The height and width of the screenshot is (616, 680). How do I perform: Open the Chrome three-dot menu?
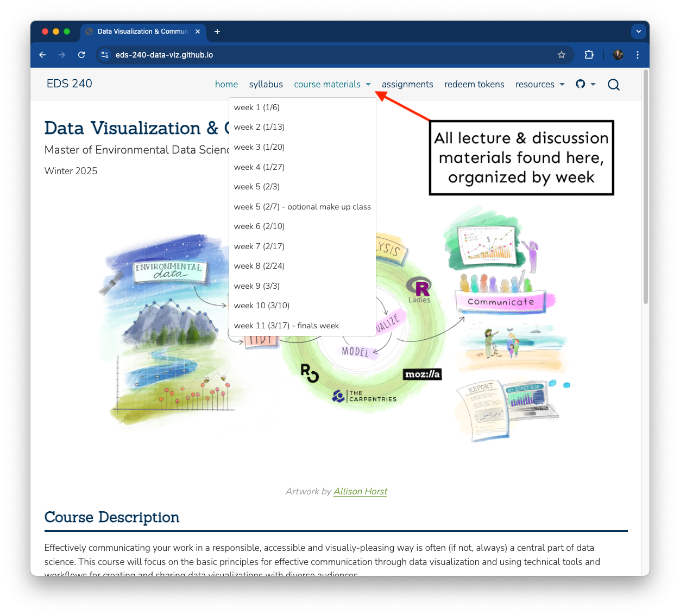coord(637,55)
